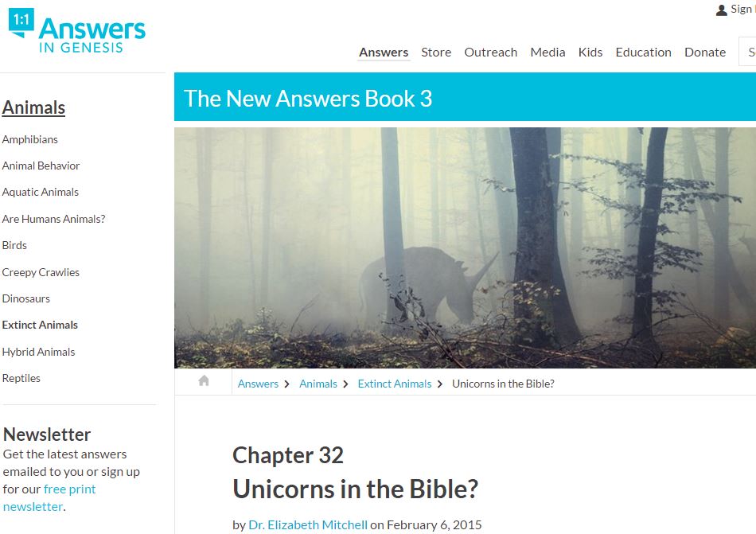Click the free print newsletter link

point(49,498)
